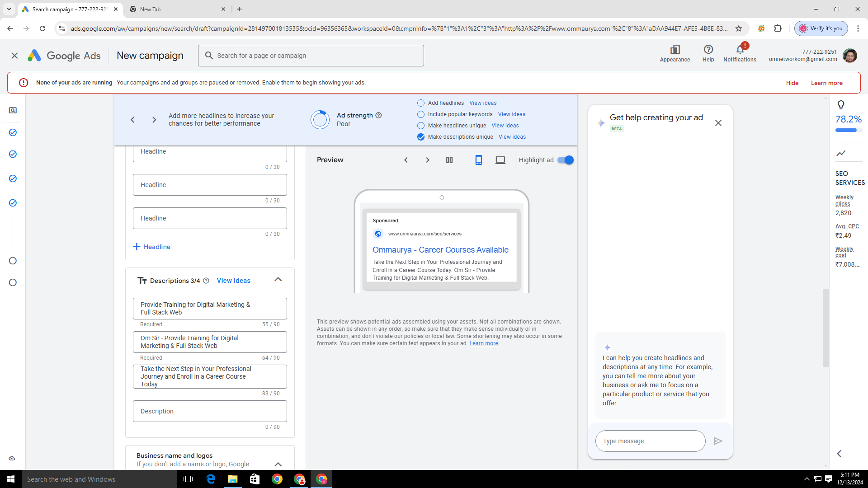The width and height of the screenshot is (868, 488).
Task: Click View ideas beside Descriptions heading
Action: point(233,281)
